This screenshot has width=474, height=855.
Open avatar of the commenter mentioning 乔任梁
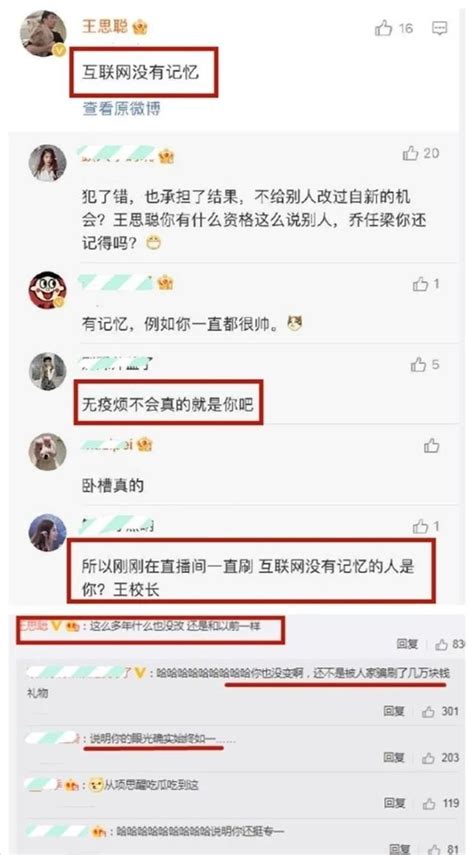(47, 162)
